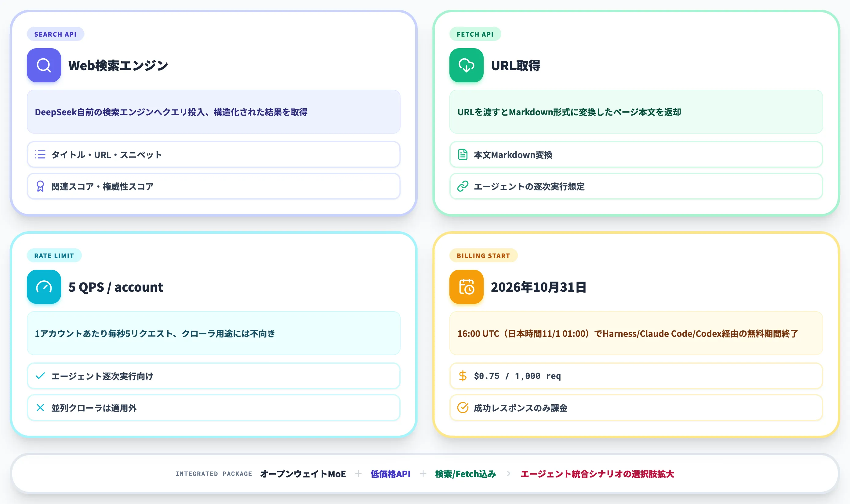Click the タイトル・URL・スニペット row
The image size is (850, 504).
click(x=213, y=155)
